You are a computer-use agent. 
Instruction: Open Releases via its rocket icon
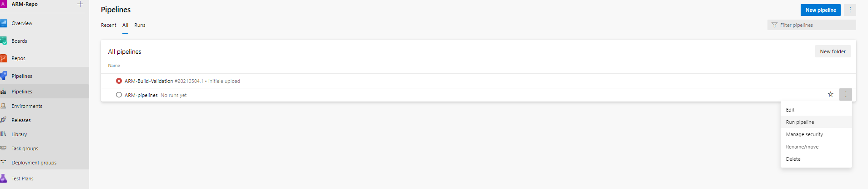(x=4, y=120)
